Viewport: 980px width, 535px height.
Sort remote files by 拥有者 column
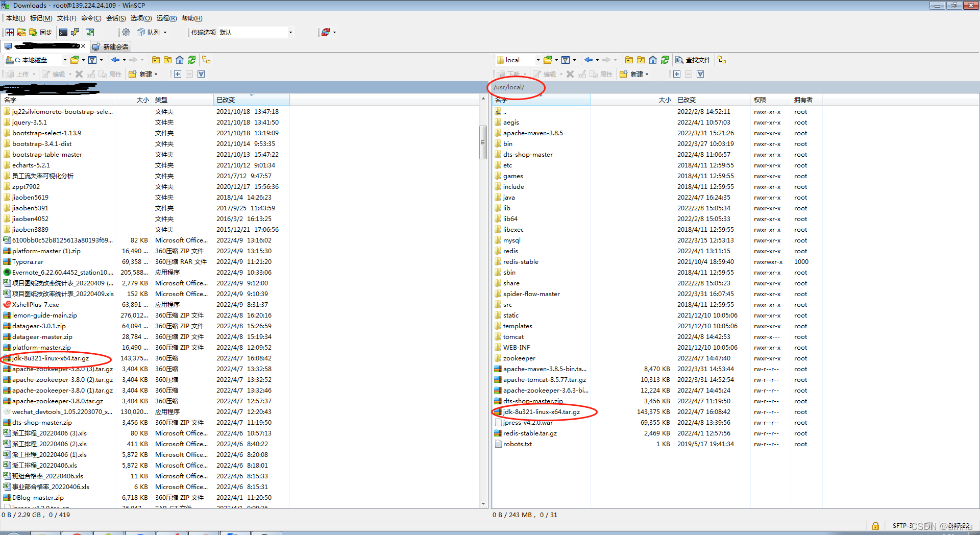pyautogui.click(x=805, y=100)
